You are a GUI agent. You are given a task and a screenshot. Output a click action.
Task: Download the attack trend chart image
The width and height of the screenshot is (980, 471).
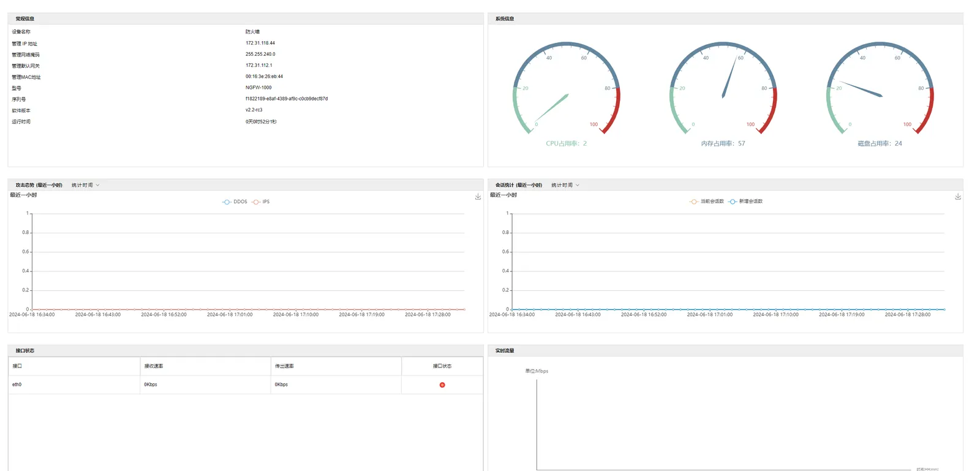(x=478, y=197)
